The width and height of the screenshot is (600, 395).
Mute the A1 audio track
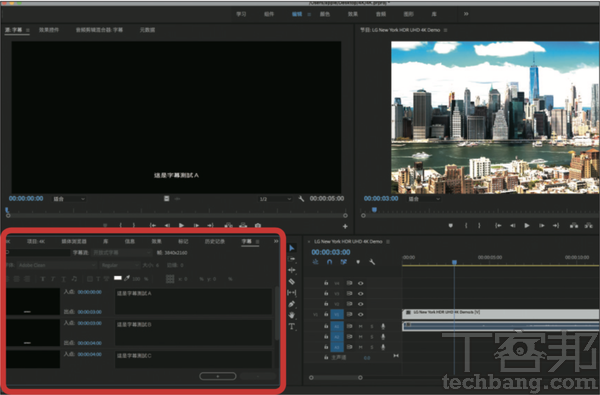[x=360, y=326]
